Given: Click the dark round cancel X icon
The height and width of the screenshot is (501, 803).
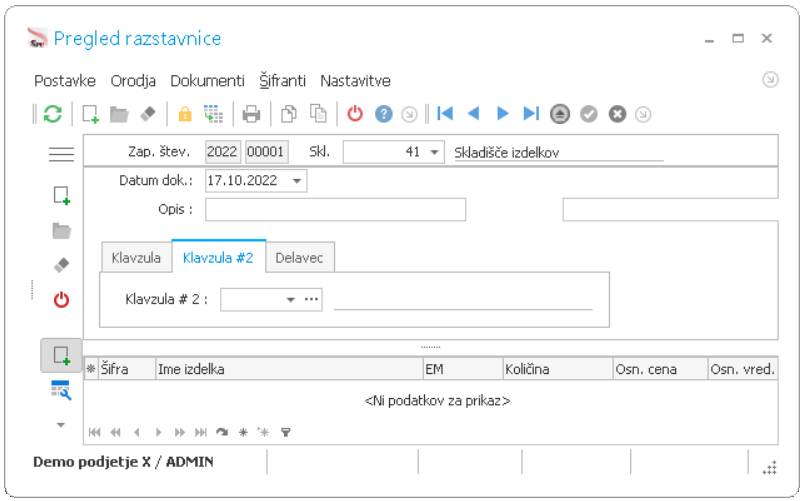Looking at the screenshot, I should [618, 114].
